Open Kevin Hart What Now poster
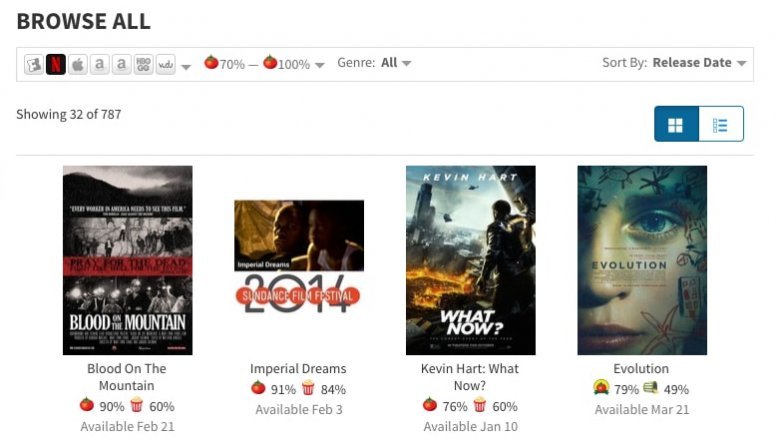Viewport: 780px width, 439px height. click(x=471, y=260)
